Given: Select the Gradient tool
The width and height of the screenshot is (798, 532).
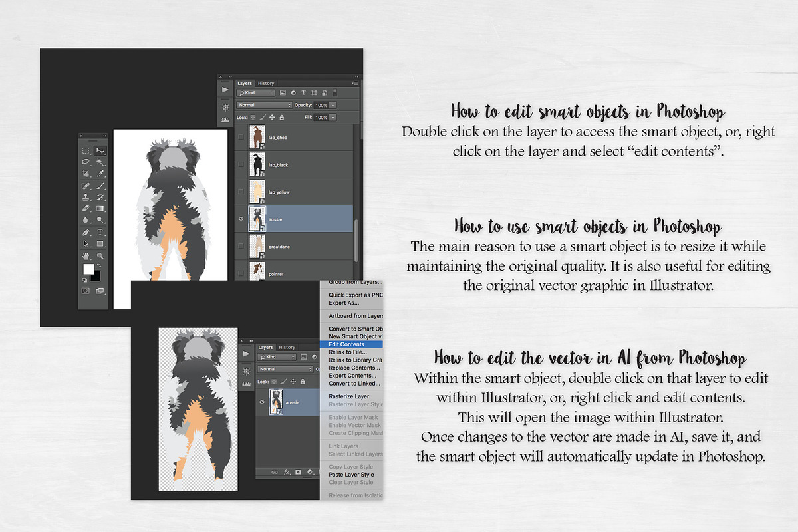Looking at the screenshot, I should pos(100,209).
